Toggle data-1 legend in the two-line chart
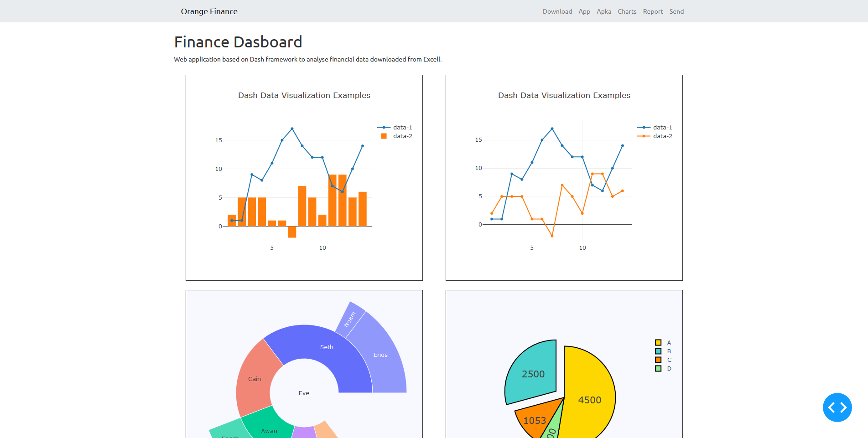 pos(655,127)
